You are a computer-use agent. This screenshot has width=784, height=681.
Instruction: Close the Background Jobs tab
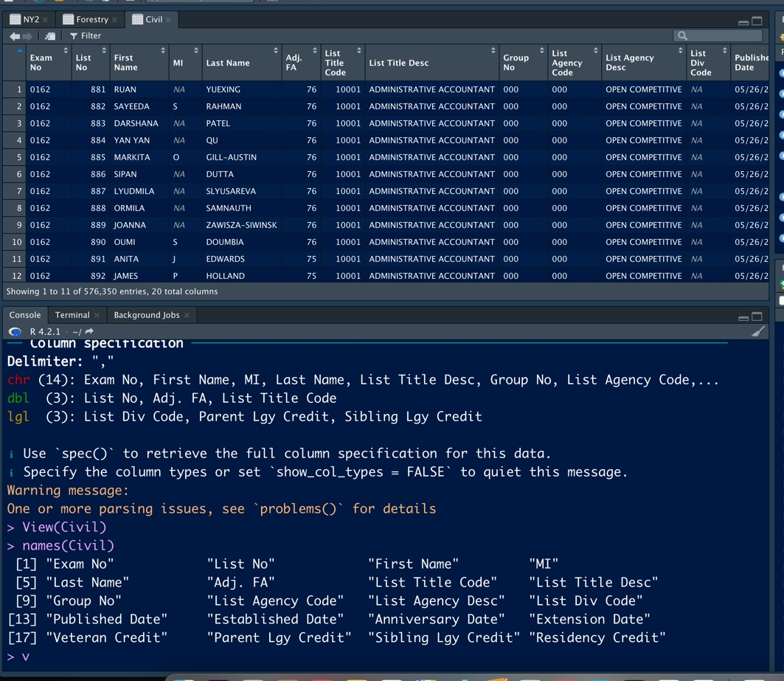tap(187, 315)
